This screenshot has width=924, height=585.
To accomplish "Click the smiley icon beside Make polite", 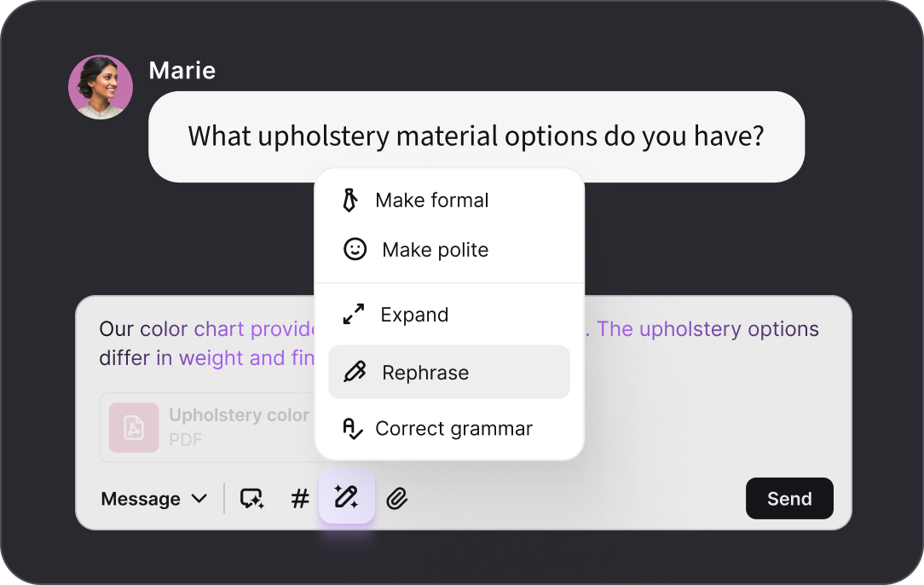I will click(x=354, y=249).
